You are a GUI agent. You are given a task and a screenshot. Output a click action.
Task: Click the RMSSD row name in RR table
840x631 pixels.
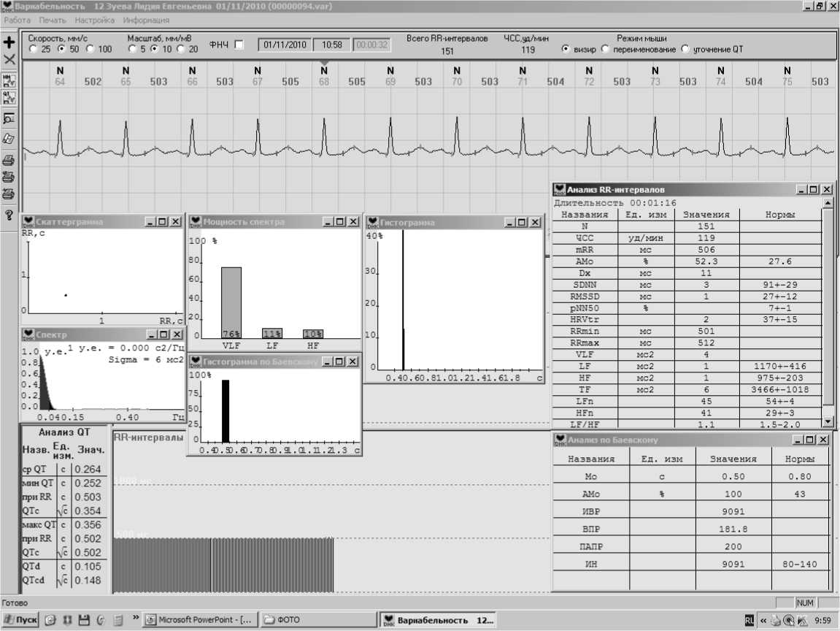coord(585,297)
